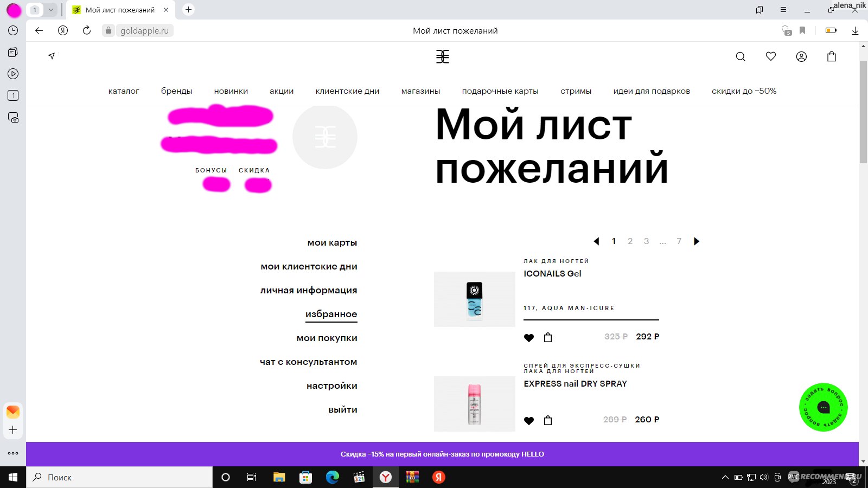Click the profile avatar circle
Viewport: 868px width, 488px height.
pyautogui.click(x=325, y=137)
